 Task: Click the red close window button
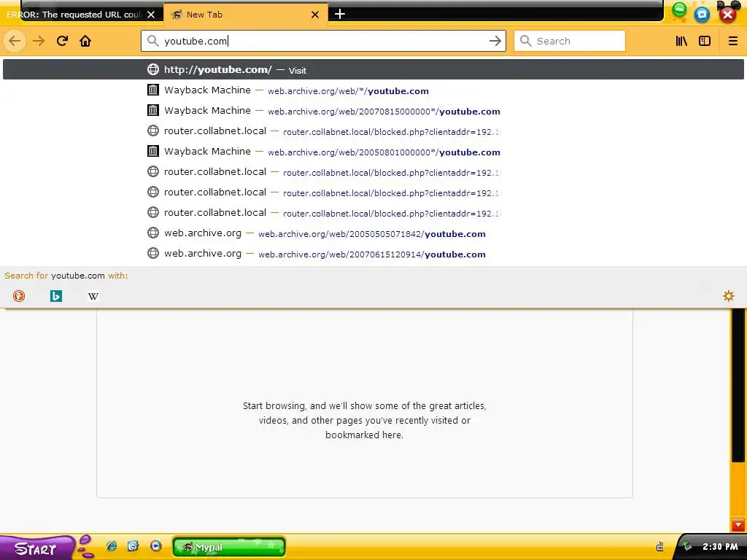coord(727,15)
